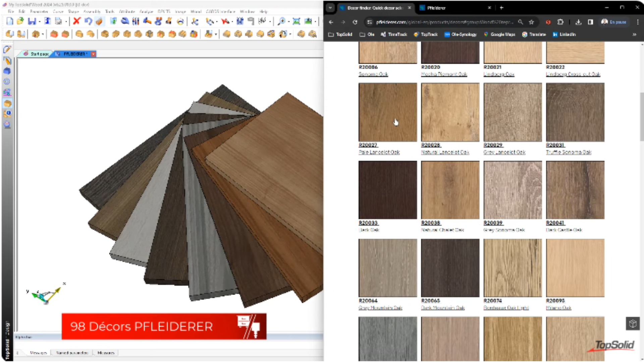Open a new Chrome tab with plus

click(x=501, y=8)
